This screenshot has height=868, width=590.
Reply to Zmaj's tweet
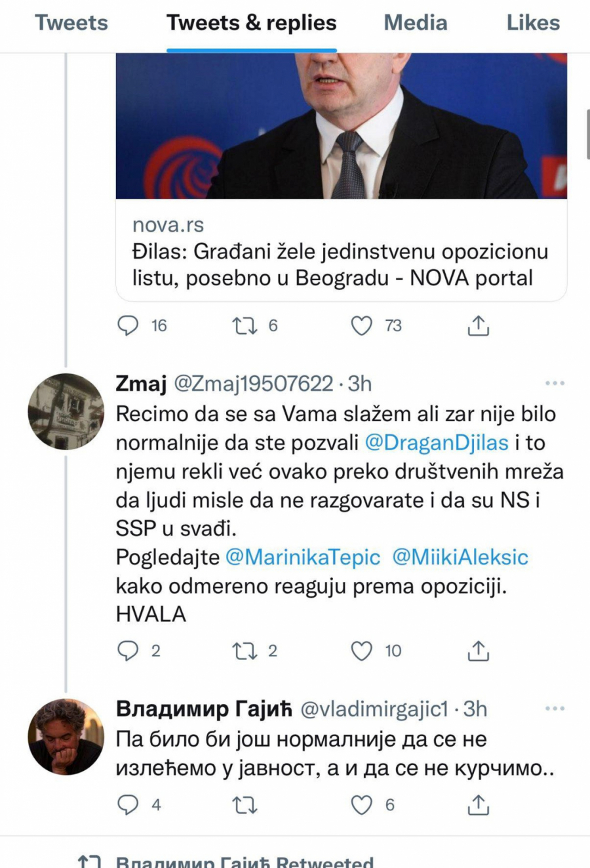(x=128, y=650)
